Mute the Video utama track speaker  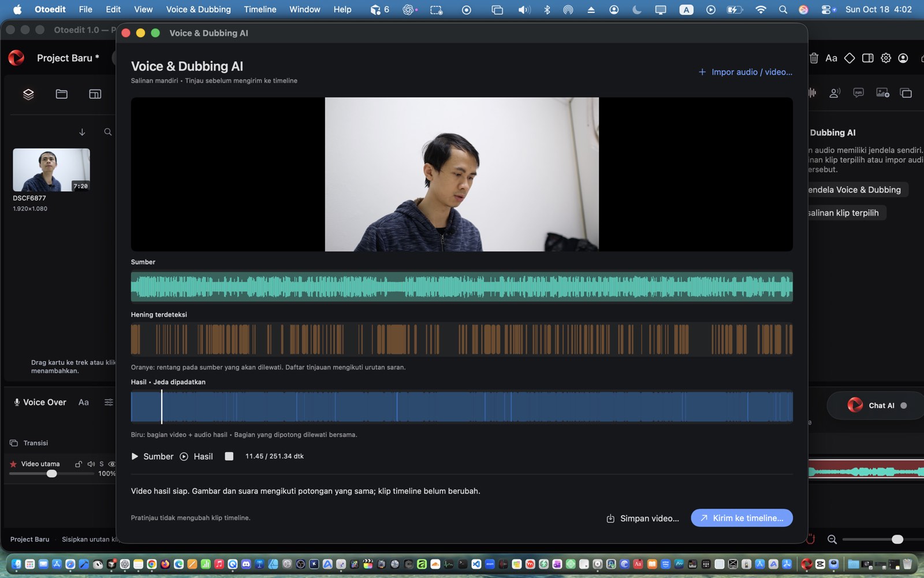(91, 464)
